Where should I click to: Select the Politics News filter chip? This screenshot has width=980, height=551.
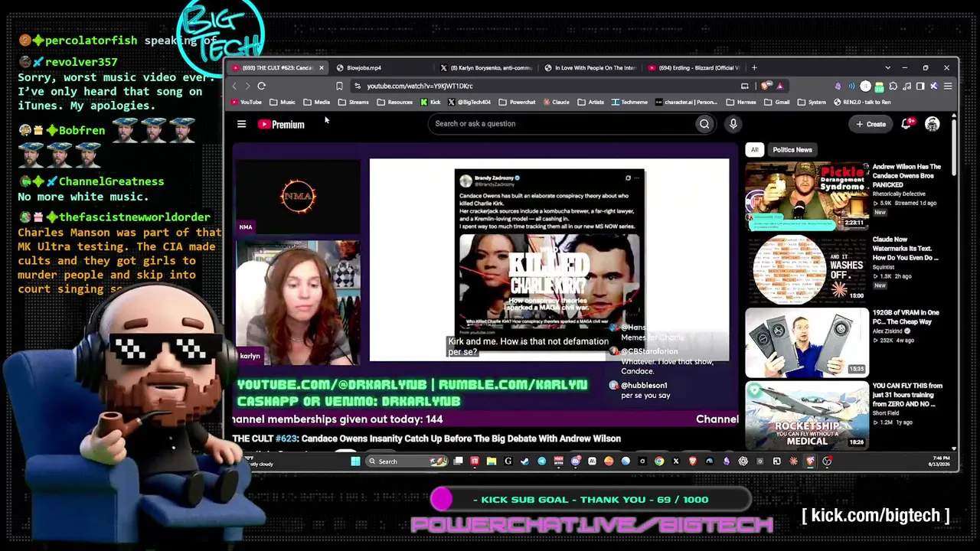pos(792,150)
